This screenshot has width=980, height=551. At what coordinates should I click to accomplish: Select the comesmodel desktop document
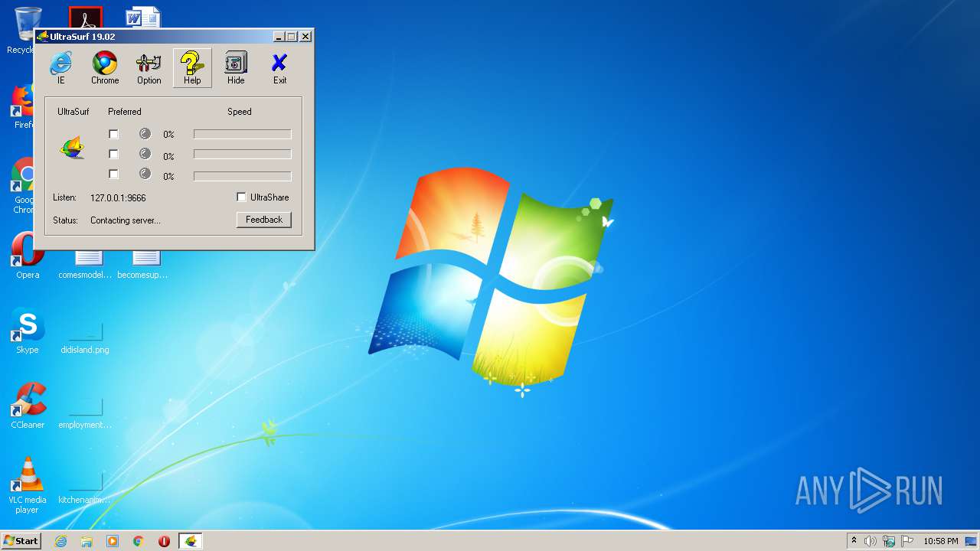[x=85, y=265]
